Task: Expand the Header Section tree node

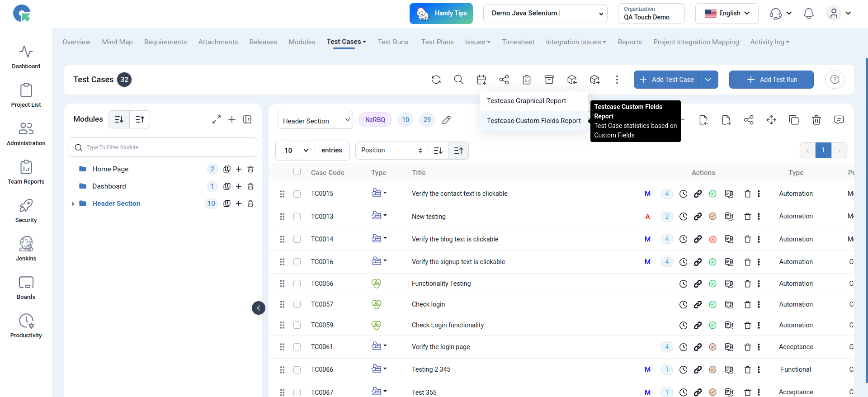Action: pyautogui.click(x=73, y=204)
